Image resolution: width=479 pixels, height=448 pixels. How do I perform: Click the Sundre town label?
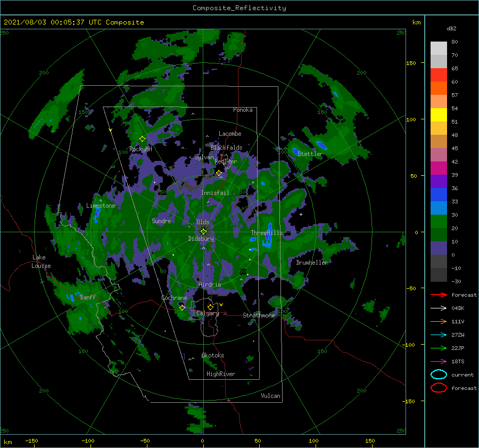[161, 221]
